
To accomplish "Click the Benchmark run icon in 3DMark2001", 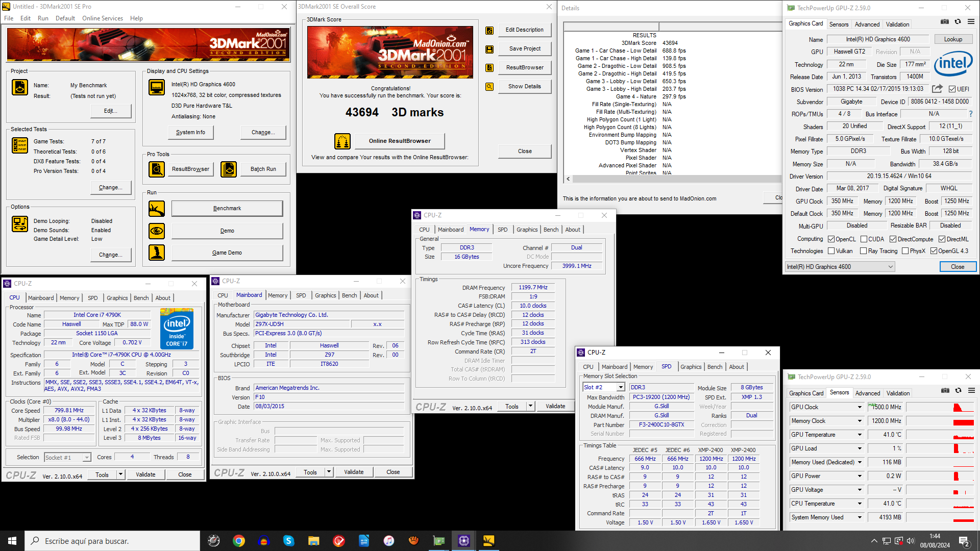I will 157,209.
